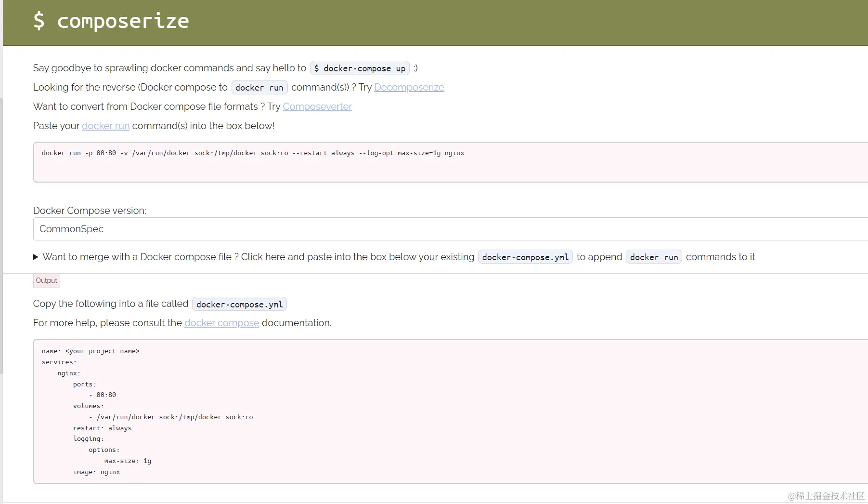This screenshot has width=868, height=504.
Task: Open the docker compose documentation link
Action: point(222,323)
